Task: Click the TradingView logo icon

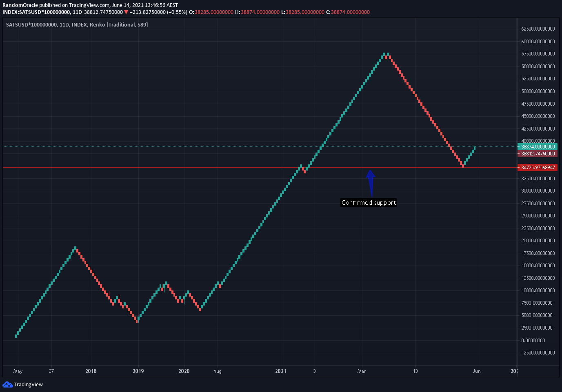Action: pyautogui.click(x=7, y=384)
